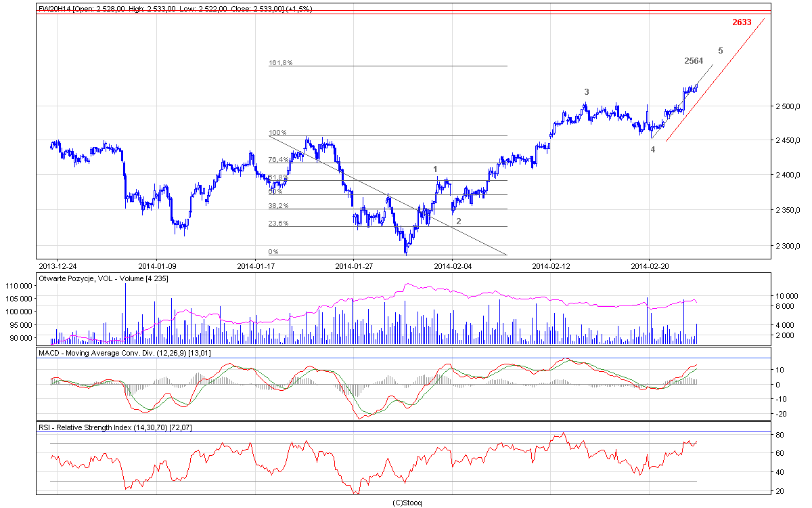Click the FW20H14 chart title text
This screenshot has height=508, width=812.
(176, 8)
